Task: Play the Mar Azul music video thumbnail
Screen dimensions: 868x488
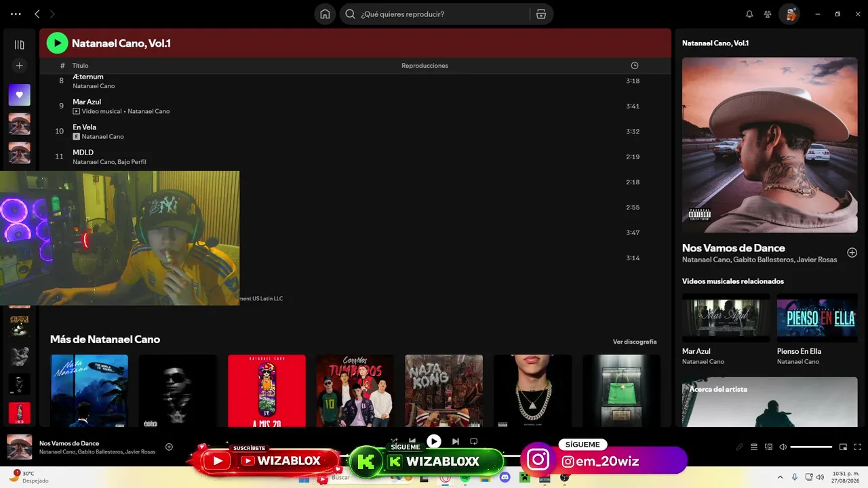Action: (726, 317)
